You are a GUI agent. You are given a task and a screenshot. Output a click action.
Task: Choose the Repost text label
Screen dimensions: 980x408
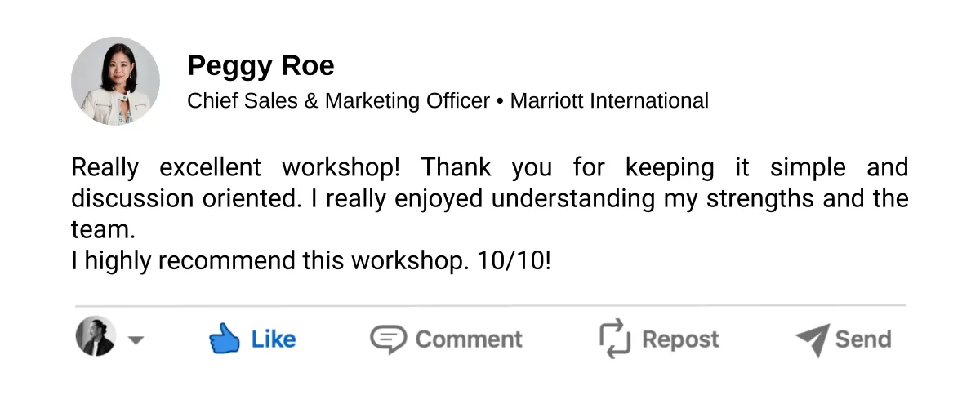pos(680,339)
